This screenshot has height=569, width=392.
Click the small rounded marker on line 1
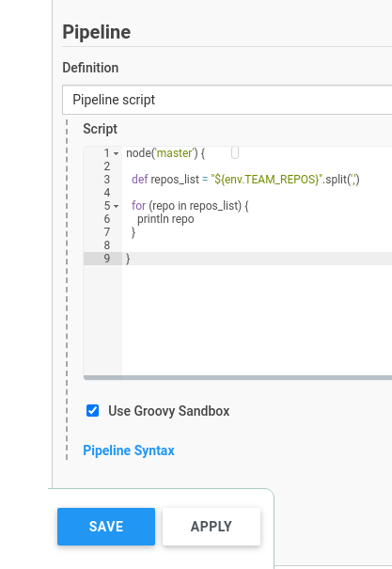tap(235, 152)
